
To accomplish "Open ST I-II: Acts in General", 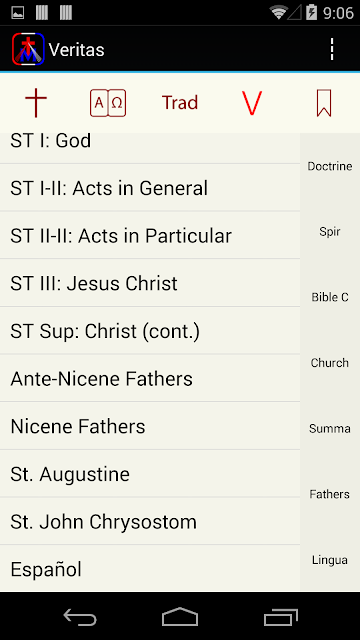I will pos(150,188).
